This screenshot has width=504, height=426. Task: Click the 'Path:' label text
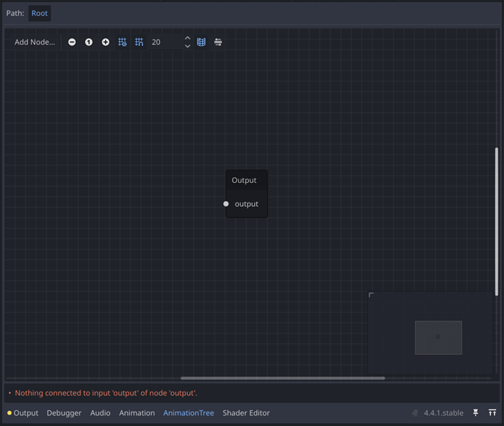tap(15, 13)
